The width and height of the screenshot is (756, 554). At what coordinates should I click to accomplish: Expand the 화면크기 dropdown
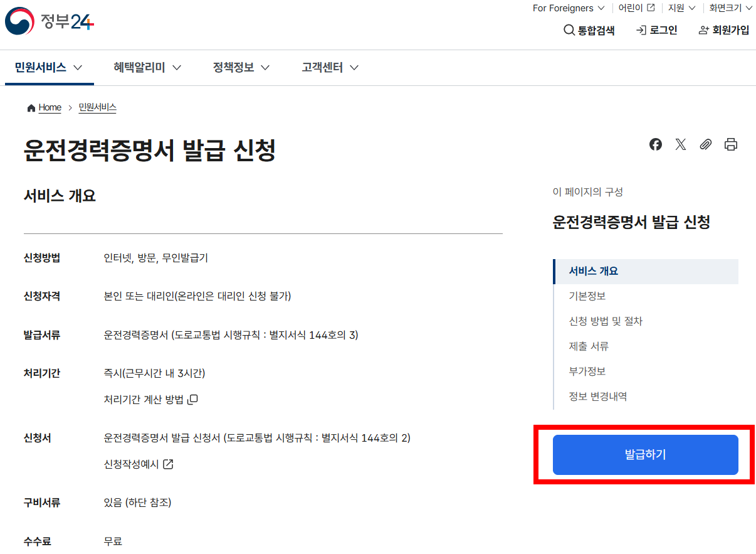(730, 8)
